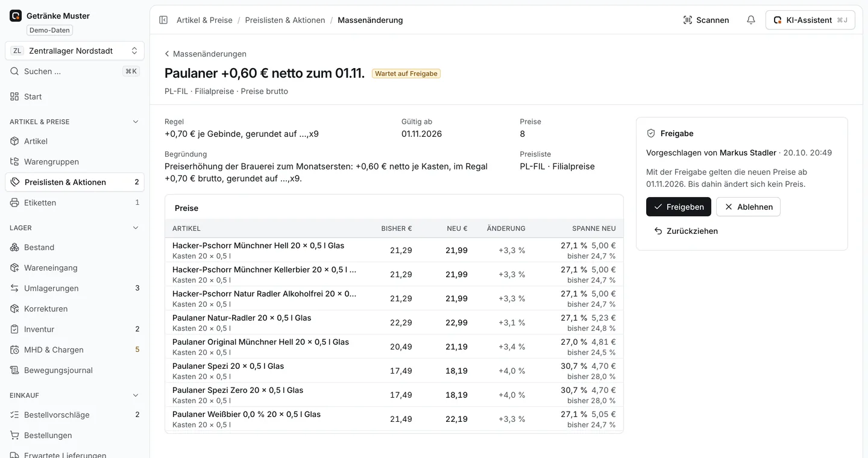
Task: Click new price 21,19 for Paulaner Original
Action: pyautogui.click(x=456, y=347)
